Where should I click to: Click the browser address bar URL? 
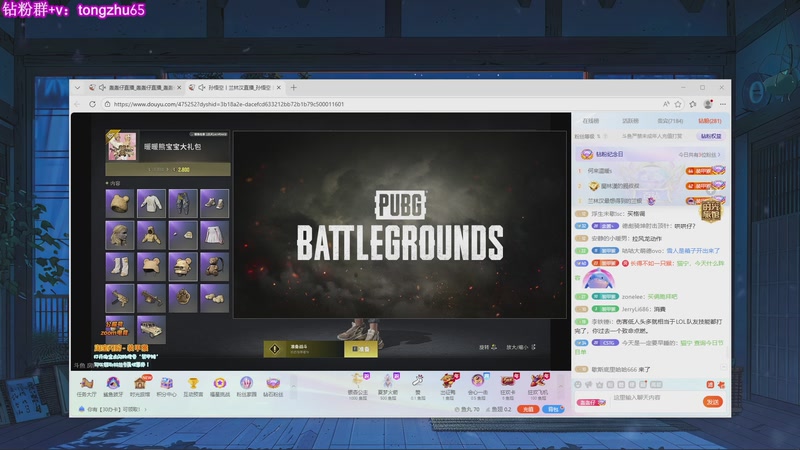[229, 104]
